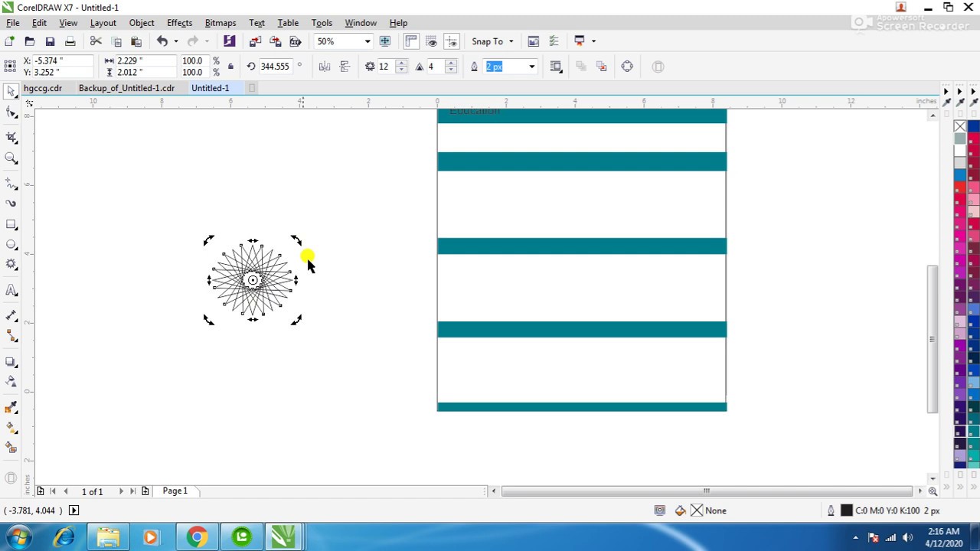The width and height of the screenshot is (980, 551).
Task: Open the Bitmaps menu
Action: (220, 23)
